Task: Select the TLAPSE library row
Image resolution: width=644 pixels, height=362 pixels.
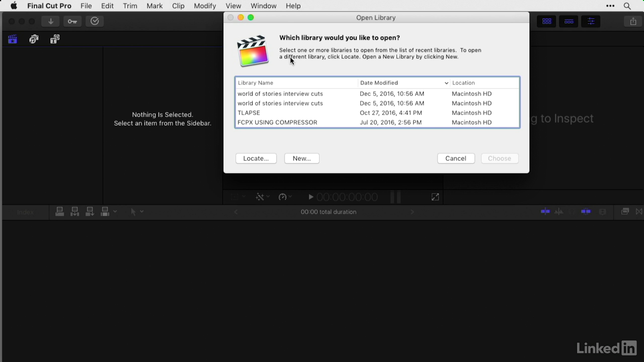Action: click(377, 113)
